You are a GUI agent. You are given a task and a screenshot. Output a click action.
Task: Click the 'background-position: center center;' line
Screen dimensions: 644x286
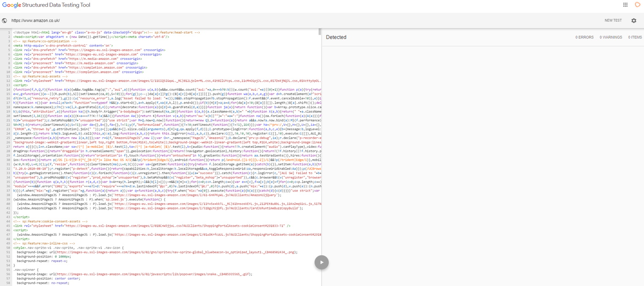(49, 279)
